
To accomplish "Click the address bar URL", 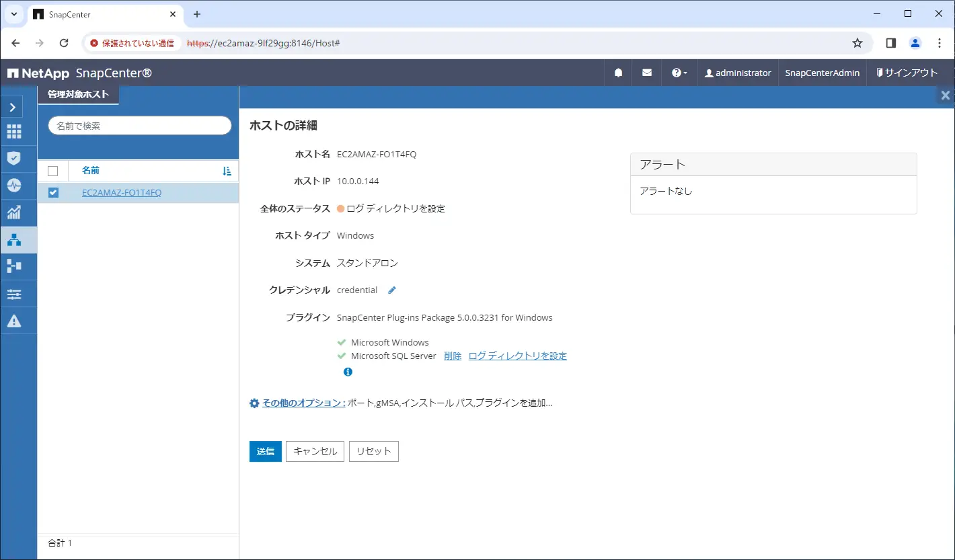I will point(263,43).
